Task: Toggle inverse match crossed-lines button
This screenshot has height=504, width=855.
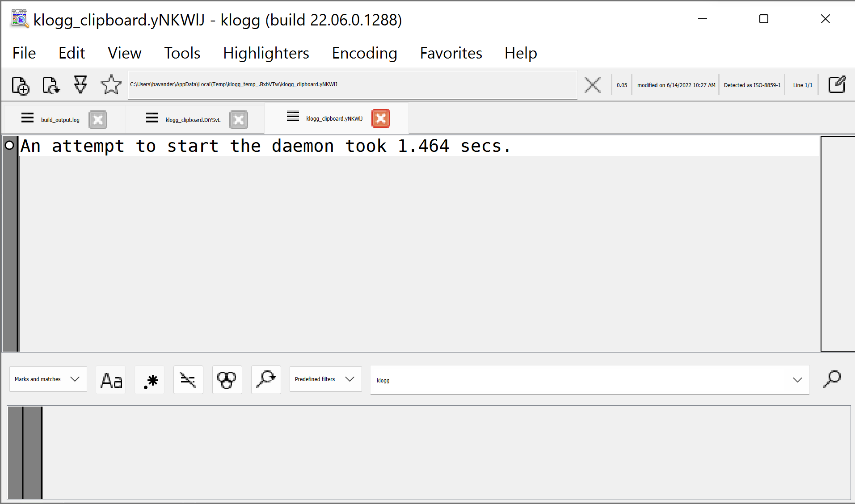Action: point(188,380)
